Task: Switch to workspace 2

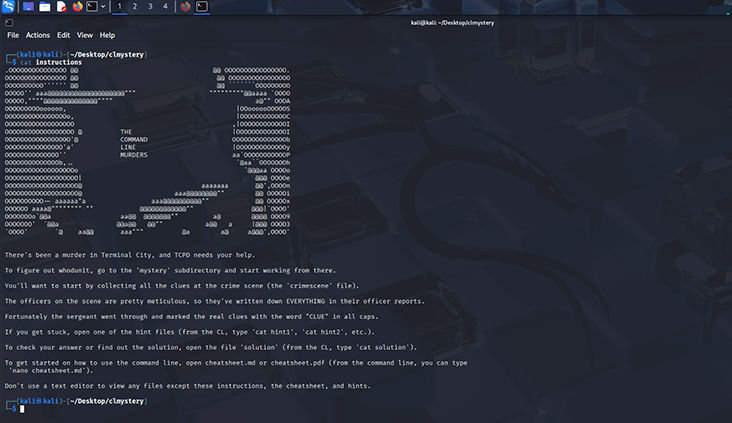Action: point(135,7)
